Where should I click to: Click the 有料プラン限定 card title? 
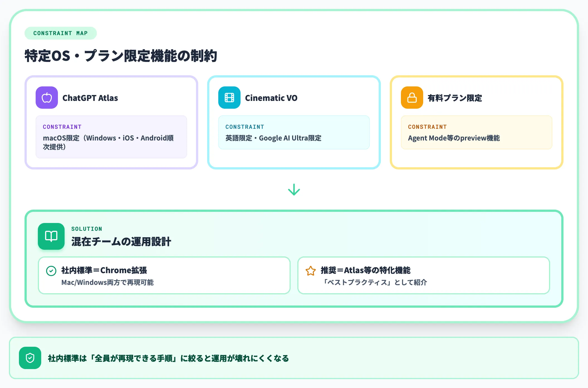[x=455, y=98]
